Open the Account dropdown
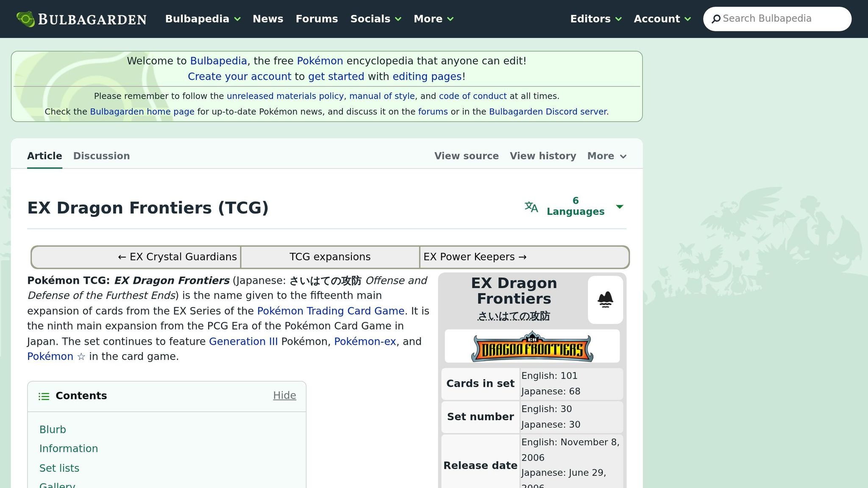Screen dimensions: 868x488 click(662, 19)
